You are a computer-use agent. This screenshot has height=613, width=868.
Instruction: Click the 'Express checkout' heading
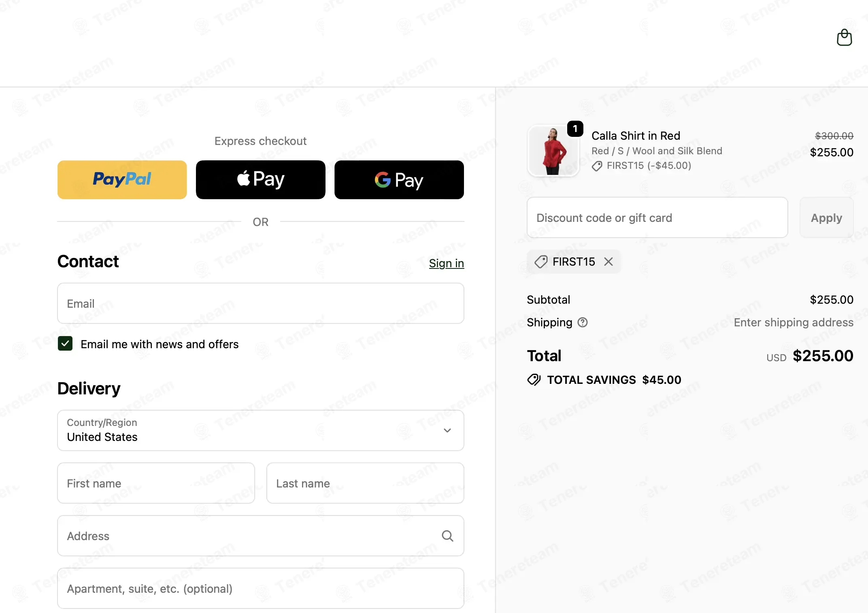click(x=260, y=141)
